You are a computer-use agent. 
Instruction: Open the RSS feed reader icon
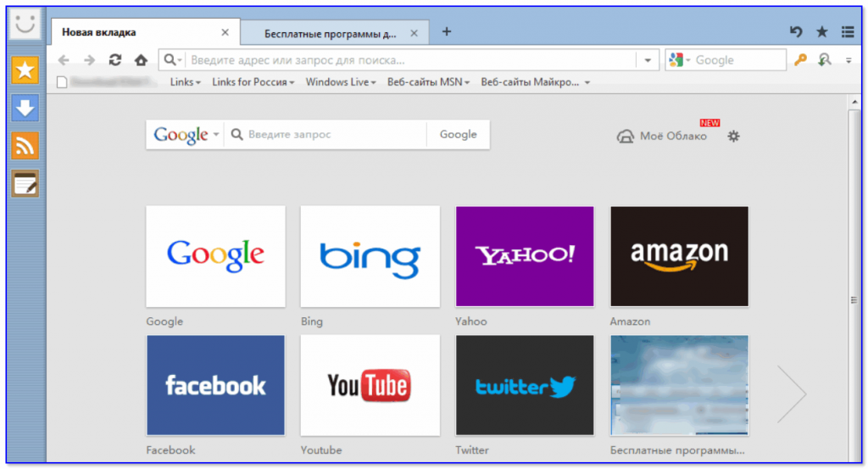[25, 145]
